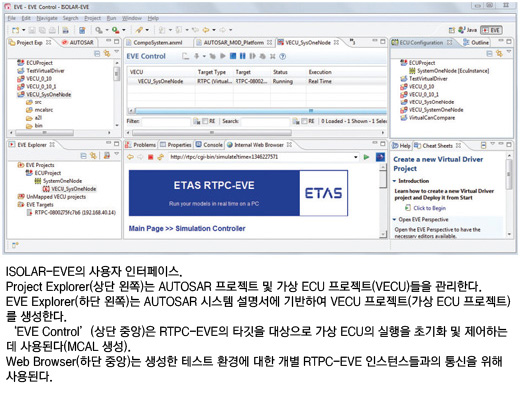Open the Navigate menu

tap(47, 18)
